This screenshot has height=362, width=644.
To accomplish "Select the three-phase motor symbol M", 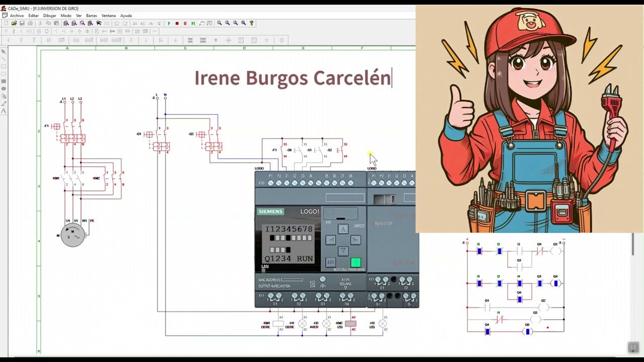I will click(73, 235).
